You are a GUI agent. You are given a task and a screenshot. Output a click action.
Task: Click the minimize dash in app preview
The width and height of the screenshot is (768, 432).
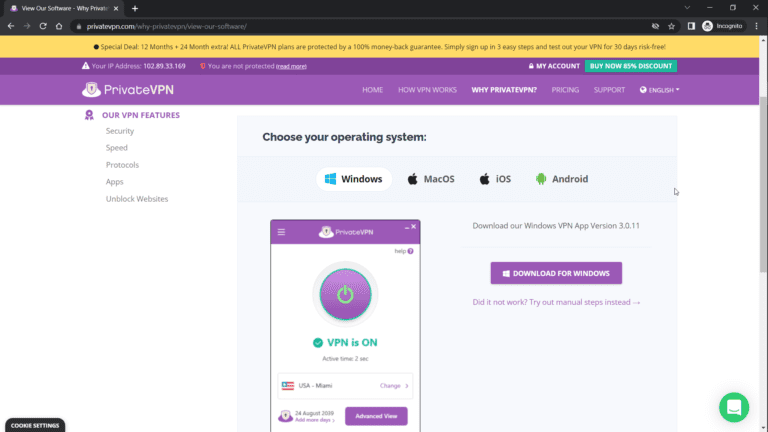coord(407,227)
